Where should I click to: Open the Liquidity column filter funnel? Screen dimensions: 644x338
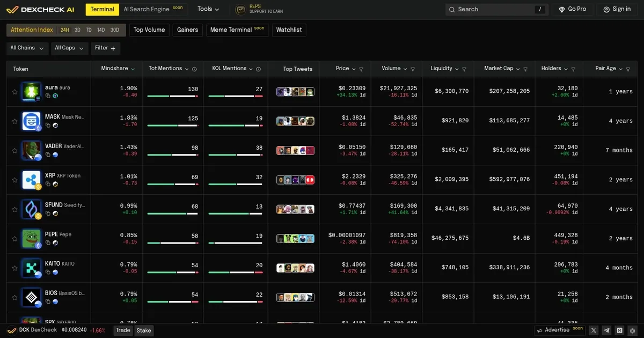pyautogui.click(x=464, y=69)
